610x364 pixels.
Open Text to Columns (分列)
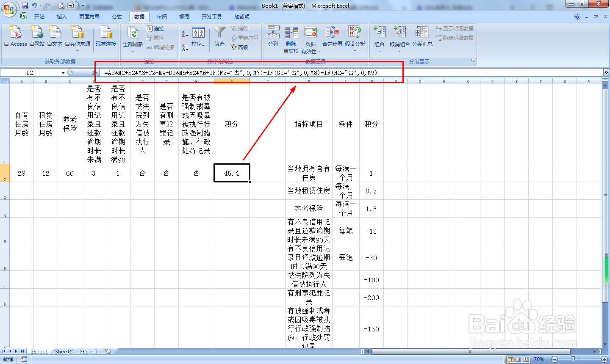point(273,36)
